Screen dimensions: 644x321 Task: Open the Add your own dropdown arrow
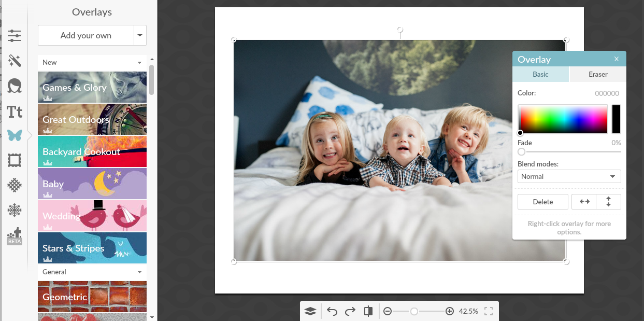140,35
